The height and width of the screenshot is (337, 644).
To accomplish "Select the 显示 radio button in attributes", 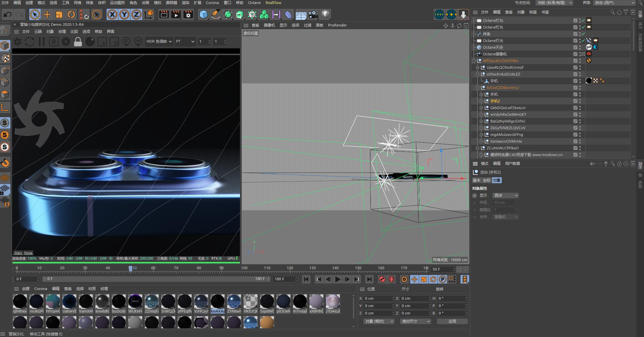I will click(x=475, y=195).
